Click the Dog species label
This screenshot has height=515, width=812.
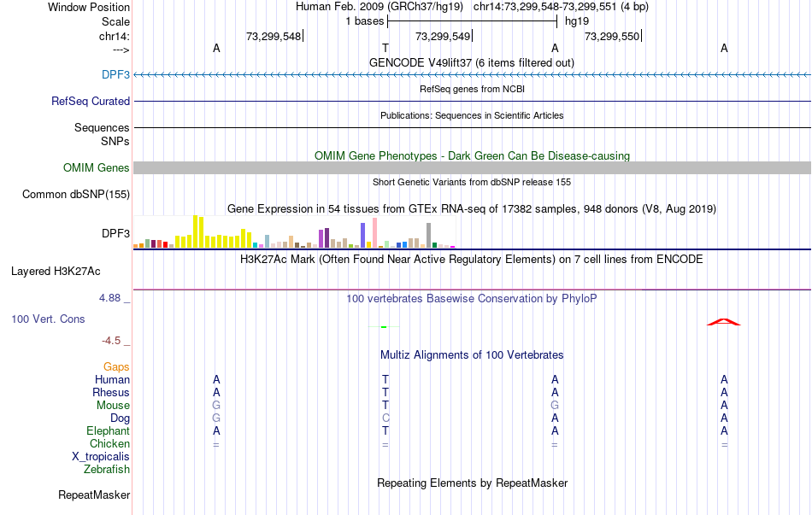120,418
